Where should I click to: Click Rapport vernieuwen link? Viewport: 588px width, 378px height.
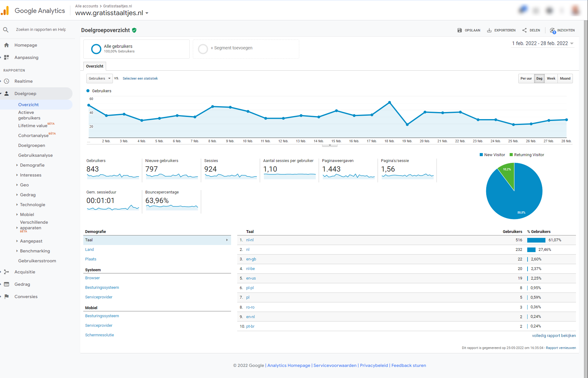point(561,348)
